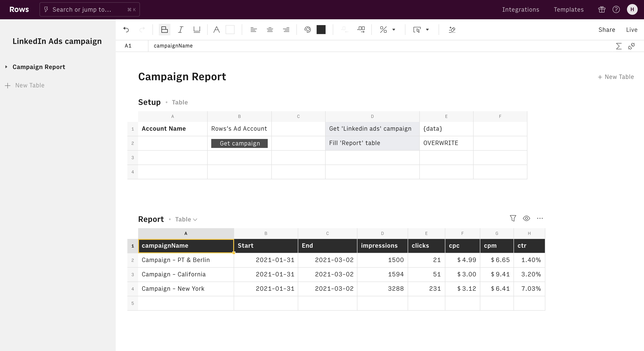Select the 7.03% ctr cell
644x351 pixels.
coord(529,289)
